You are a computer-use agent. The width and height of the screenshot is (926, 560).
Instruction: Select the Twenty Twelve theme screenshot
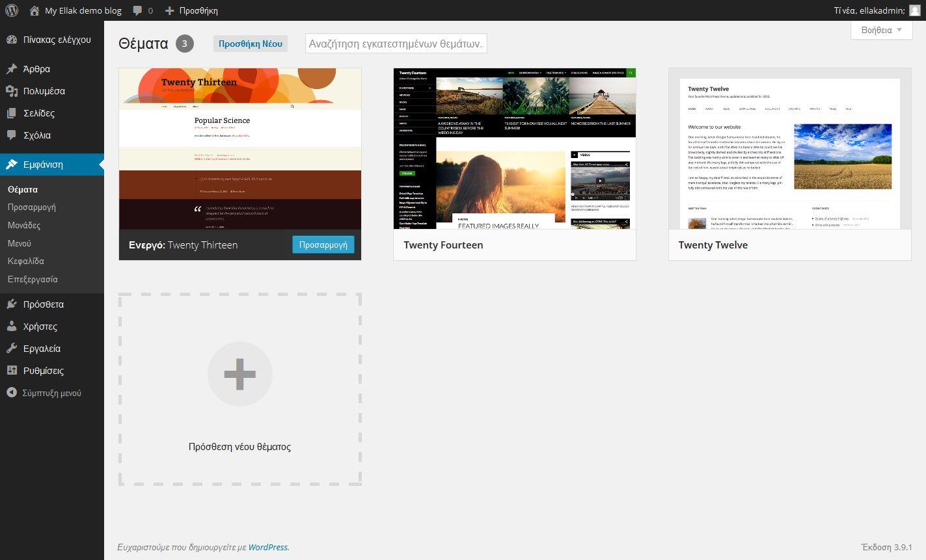click(x=790, y=149)
